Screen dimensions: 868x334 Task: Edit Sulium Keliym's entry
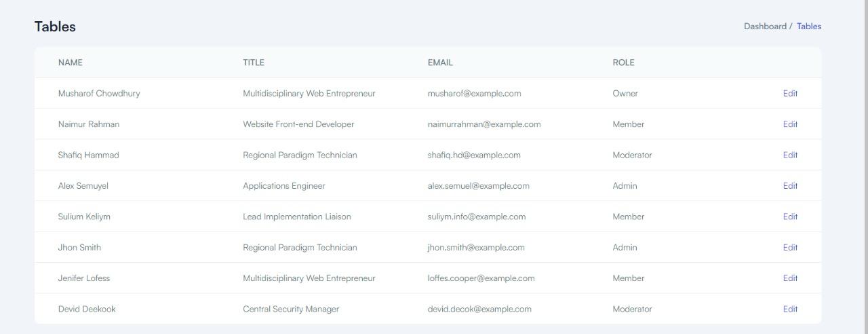pos(790,217)
